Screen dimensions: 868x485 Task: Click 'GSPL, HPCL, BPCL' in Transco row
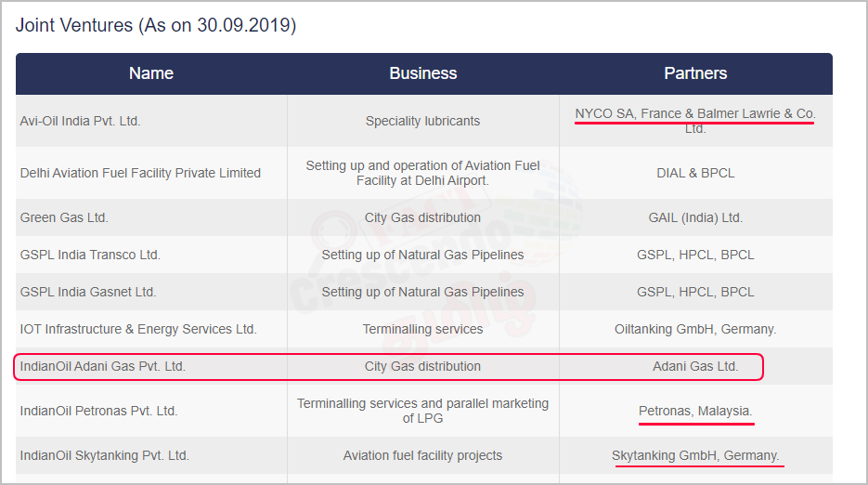(x=695, y=255)
